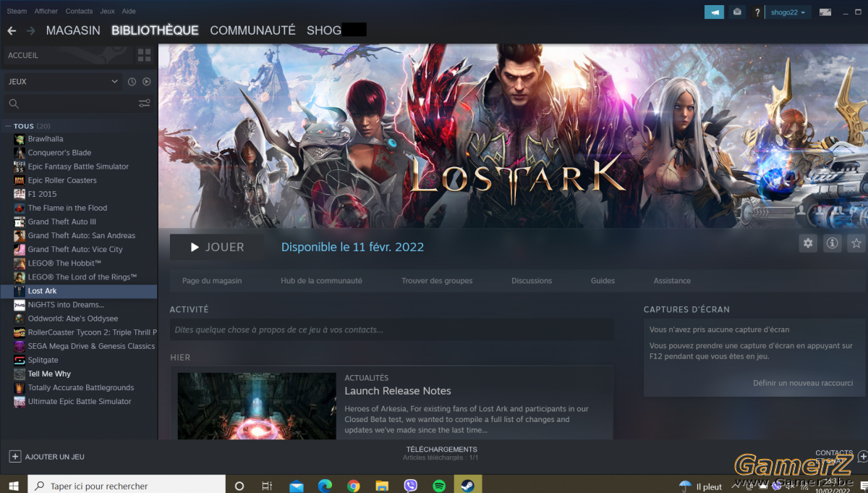
Task: Open the Discussions link
Action: pos(532,281)
